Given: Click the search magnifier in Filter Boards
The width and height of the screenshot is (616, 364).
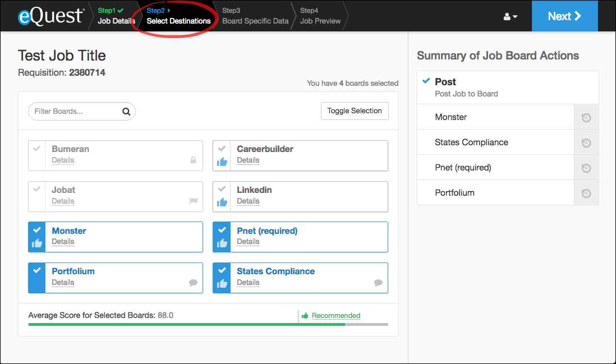Looking at the screenshot, I should click(x=126, y=111).
